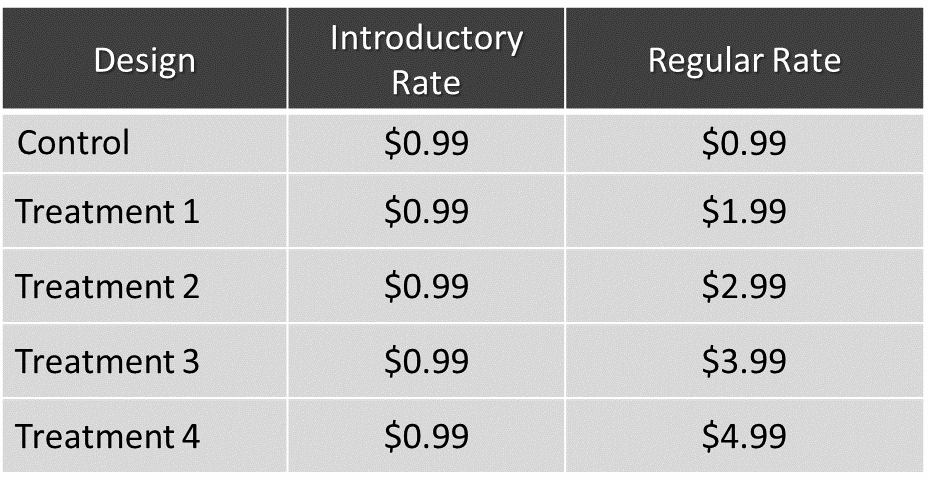Click the Regular Rate column header
The width and height of the screenshot is (929, 481).
[744, 60]
